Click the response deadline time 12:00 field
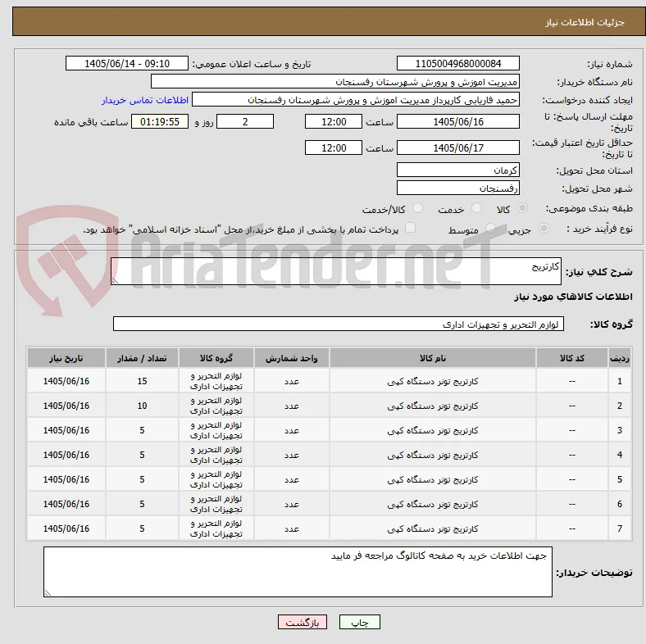The width and height of the screenshot is (646, 644). 334,121
